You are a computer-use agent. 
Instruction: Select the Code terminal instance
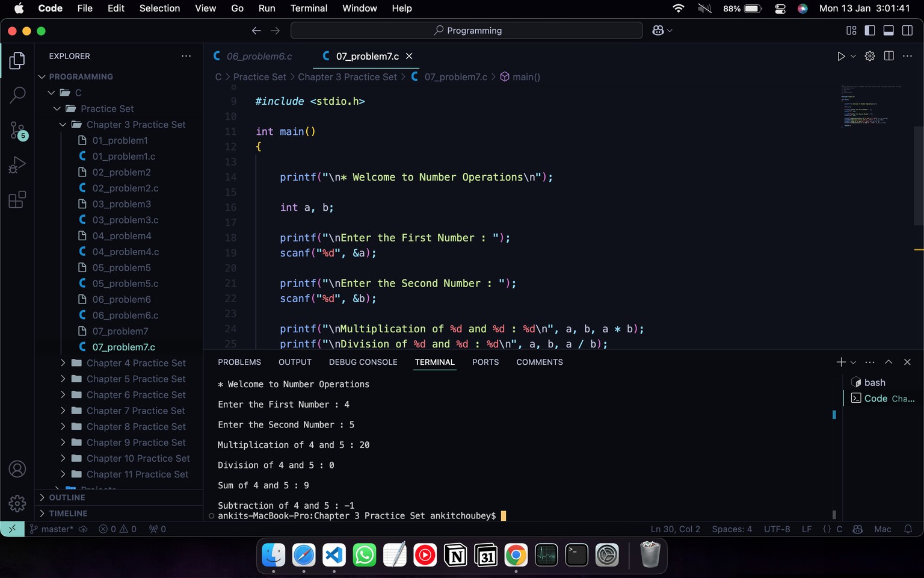click(883, 399)
